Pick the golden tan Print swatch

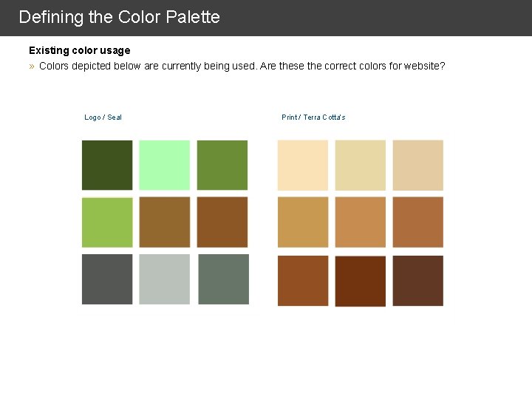pyautogui.click(x=303, y=222)
